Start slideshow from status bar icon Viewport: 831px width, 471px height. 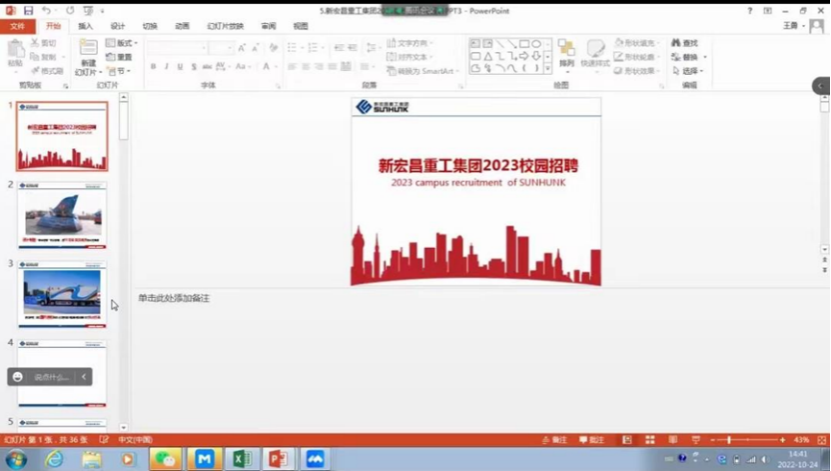[695, 440]
